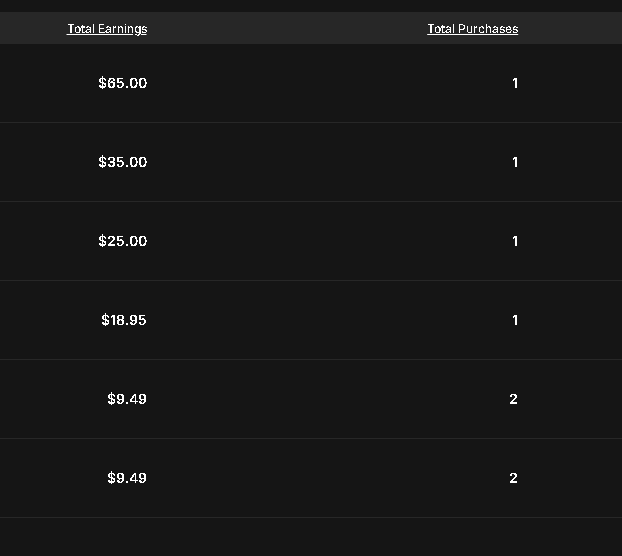Click purchases count in the $35.00 row

(515, 162)
